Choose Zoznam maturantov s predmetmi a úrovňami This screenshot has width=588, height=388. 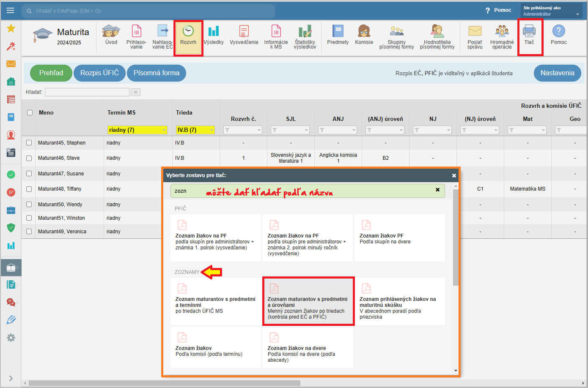pos(308,301)
